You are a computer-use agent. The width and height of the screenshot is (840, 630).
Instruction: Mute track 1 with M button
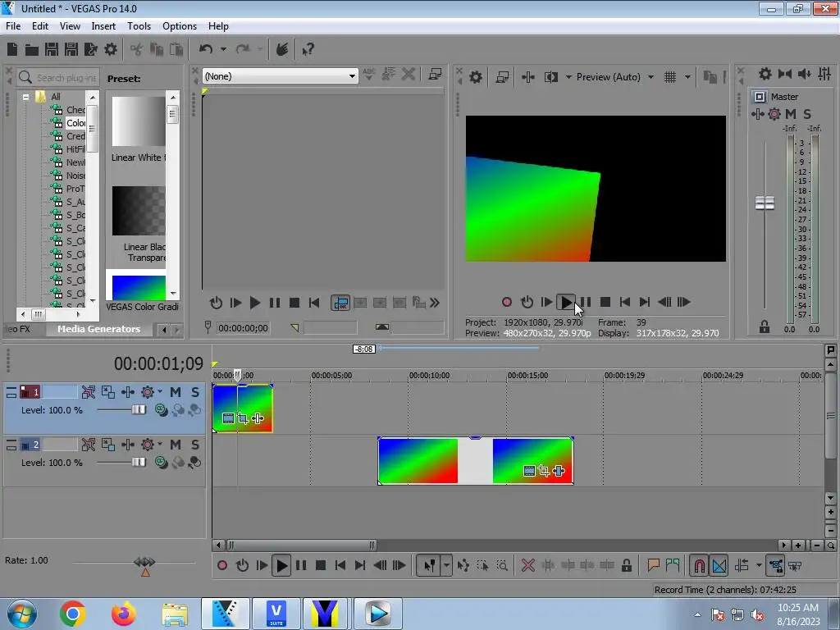176,392
